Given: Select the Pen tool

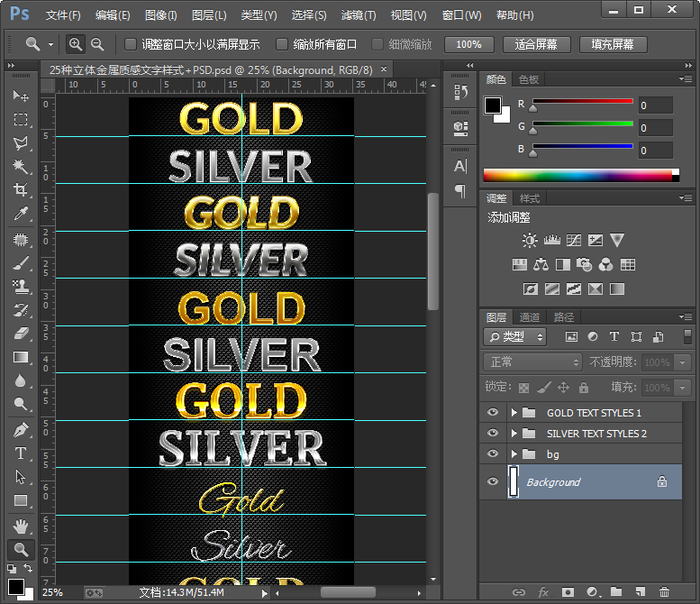Looking at the screenshot, I should pyautogui.click(x=21, y=430).
